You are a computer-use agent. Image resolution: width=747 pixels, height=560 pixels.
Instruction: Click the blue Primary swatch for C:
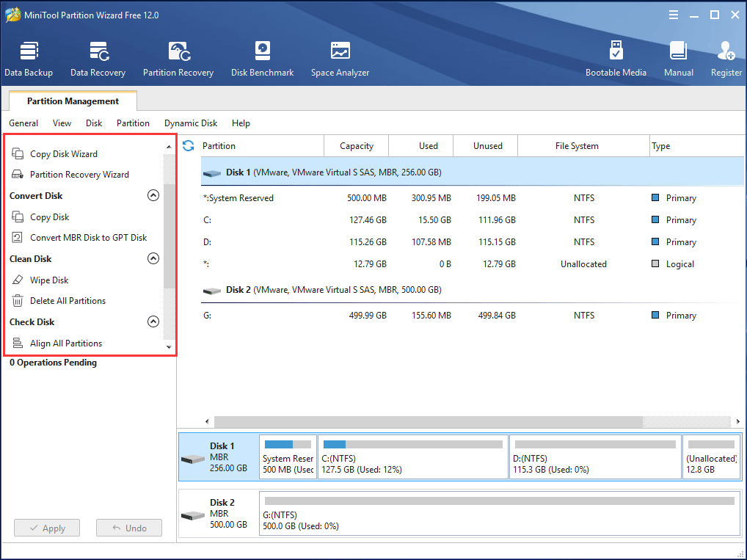pyautogui.click(x=655, y=219)
